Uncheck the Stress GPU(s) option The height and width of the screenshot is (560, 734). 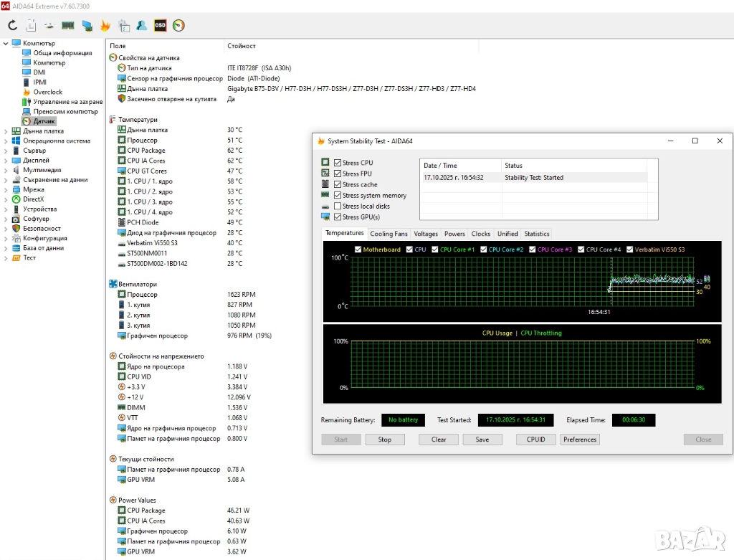click(337, 217)
